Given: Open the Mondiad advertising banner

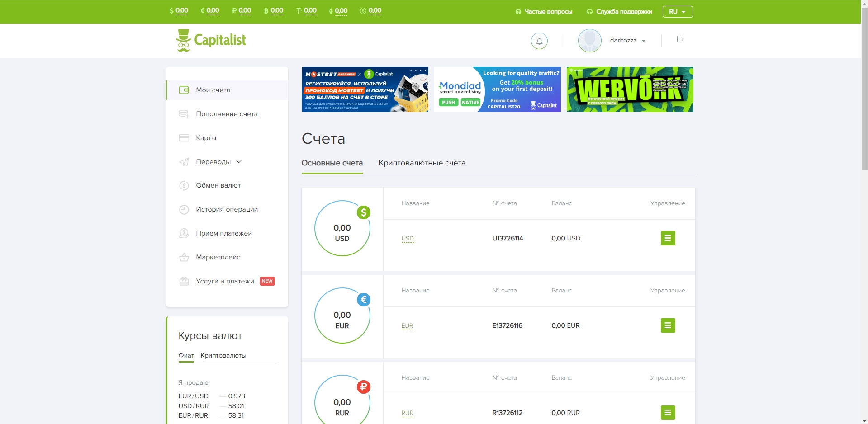Looking at the screenshot, I should 498,90.
